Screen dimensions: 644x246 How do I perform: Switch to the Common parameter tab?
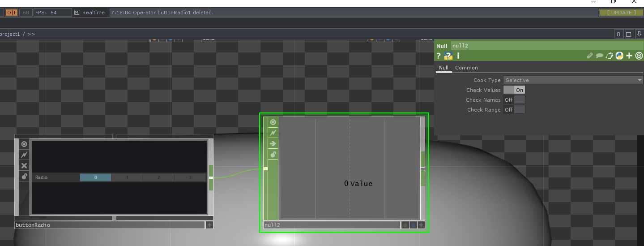pos(466,68)
